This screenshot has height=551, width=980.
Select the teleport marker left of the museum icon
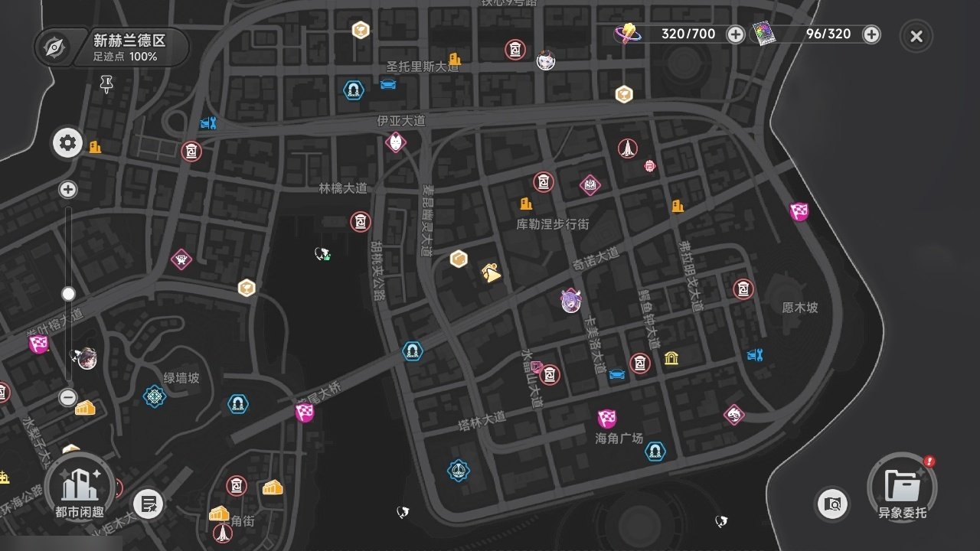(x=640, y=364)
